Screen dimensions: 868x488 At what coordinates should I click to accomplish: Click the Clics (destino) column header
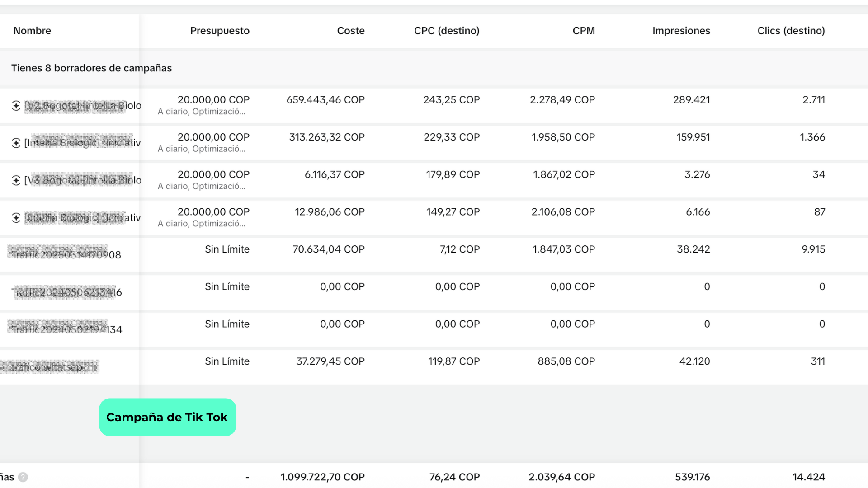pos(791,31)
